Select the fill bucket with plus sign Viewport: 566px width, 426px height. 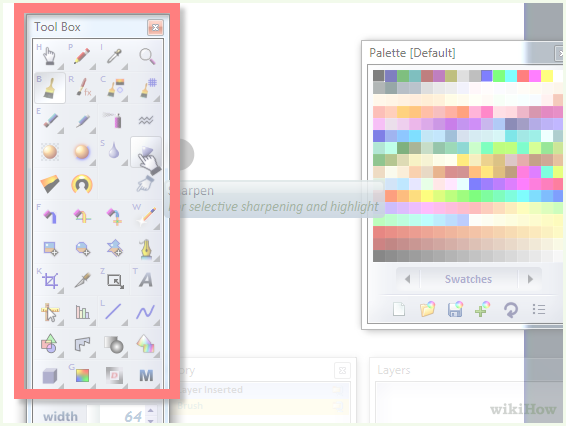pos(114,216)
